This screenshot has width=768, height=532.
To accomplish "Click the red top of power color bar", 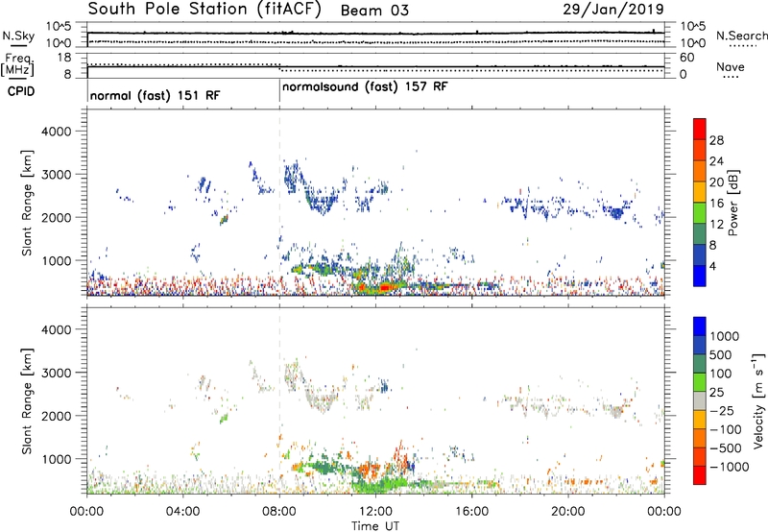I will tap(700, 129).
